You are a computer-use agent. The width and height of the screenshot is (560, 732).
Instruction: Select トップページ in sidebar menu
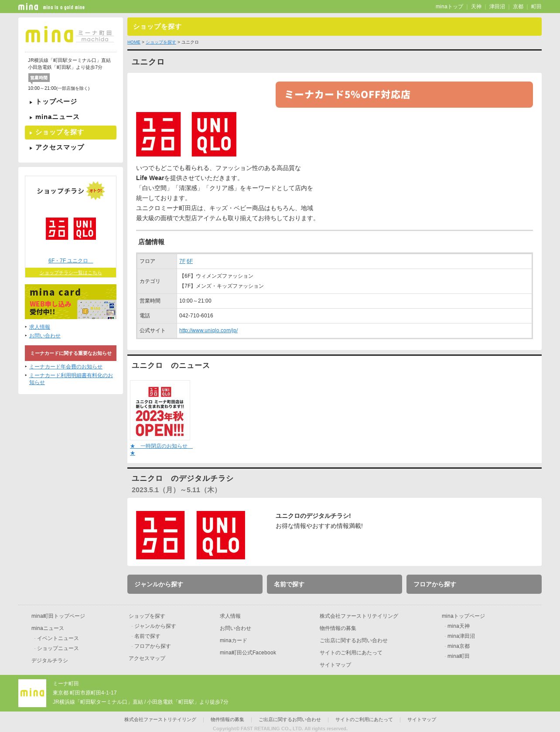(71, 102)
